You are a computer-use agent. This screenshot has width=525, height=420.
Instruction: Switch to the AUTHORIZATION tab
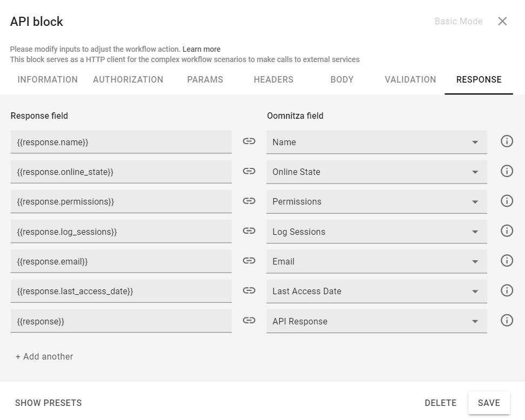click(127, 79)
